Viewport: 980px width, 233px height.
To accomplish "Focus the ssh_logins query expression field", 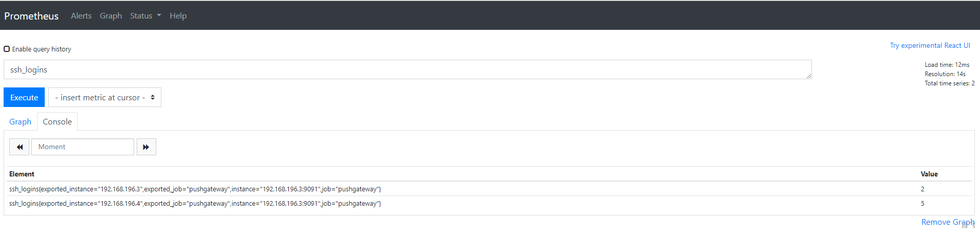I will [x=408, y=69].
